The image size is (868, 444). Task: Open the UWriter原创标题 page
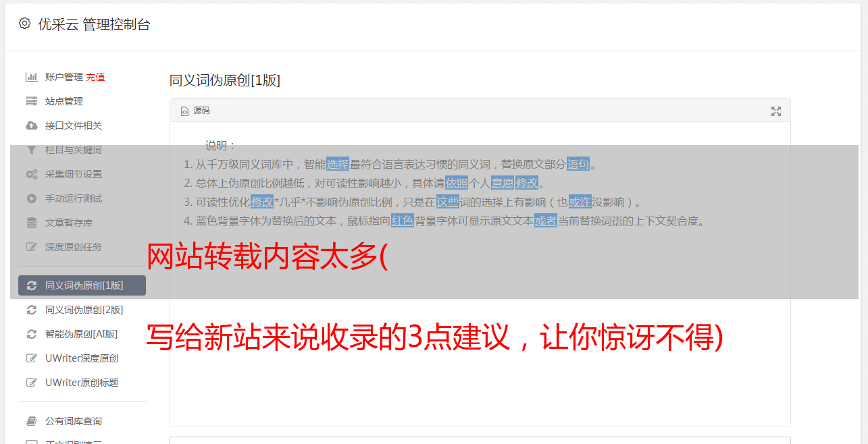pyautogui.click(x=82, y=383)
